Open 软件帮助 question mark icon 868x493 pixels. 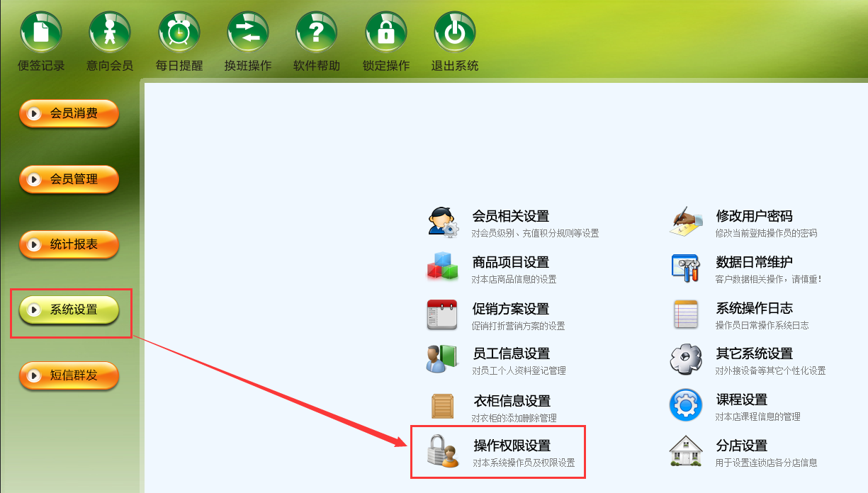[x=317, y=32]
